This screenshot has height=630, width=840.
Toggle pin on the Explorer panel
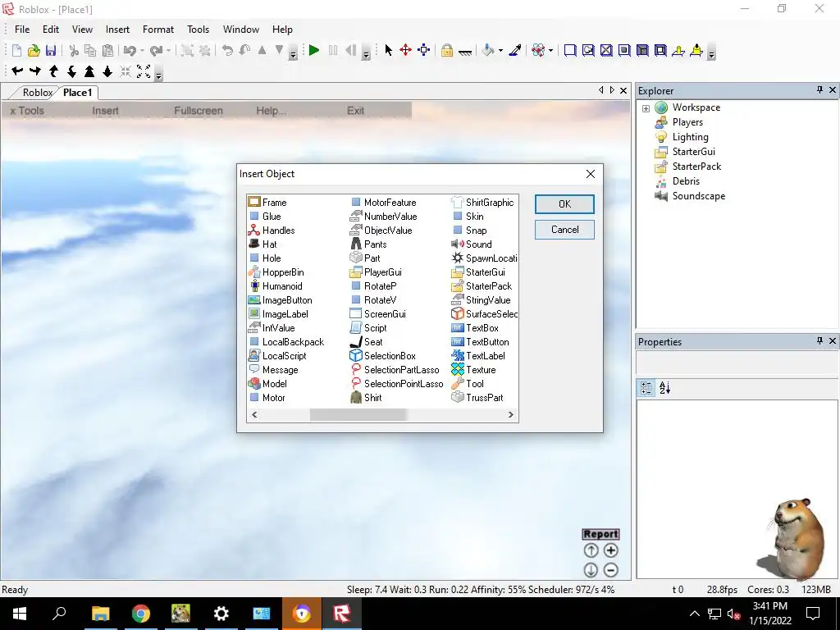(x=819, y=90)
